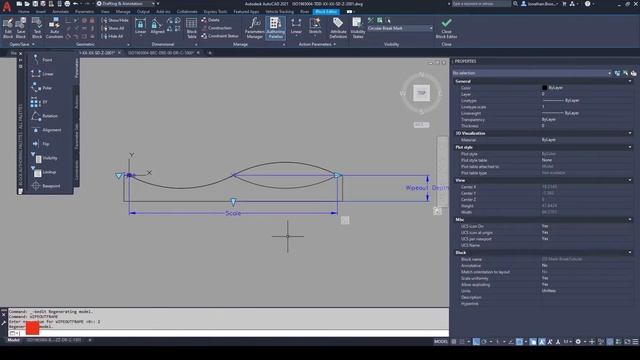The height and width of the screenshot is (360, 640).
Task: Select the Point parameter in palette
Action: (x=42, y=60)
